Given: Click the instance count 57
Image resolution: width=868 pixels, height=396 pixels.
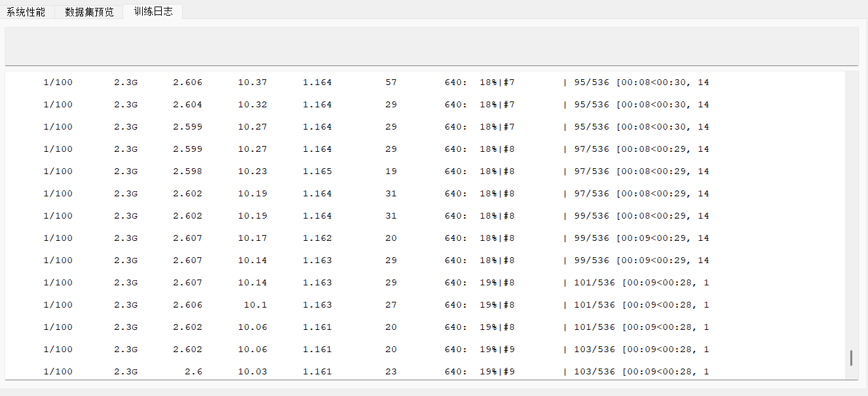Looking at the screenshot, I should [391, 82].
